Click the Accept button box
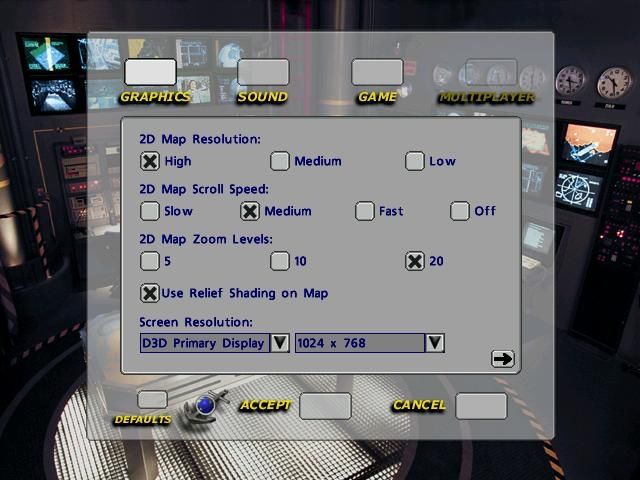The image size is (640, 480). point(325,406)
